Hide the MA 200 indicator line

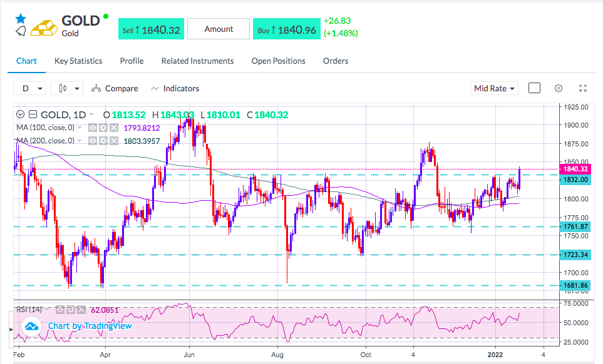[92, 141]
